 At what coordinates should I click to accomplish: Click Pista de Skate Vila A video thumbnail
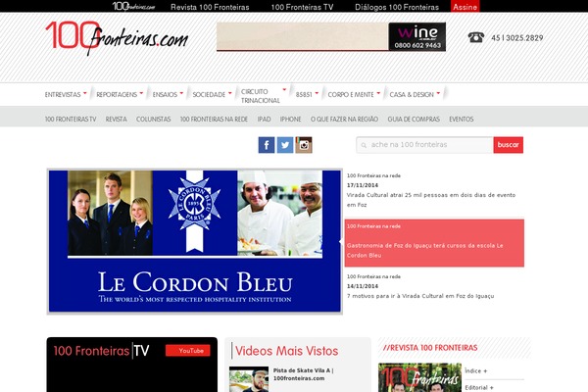pyautogui.click(x=249, y=379)
